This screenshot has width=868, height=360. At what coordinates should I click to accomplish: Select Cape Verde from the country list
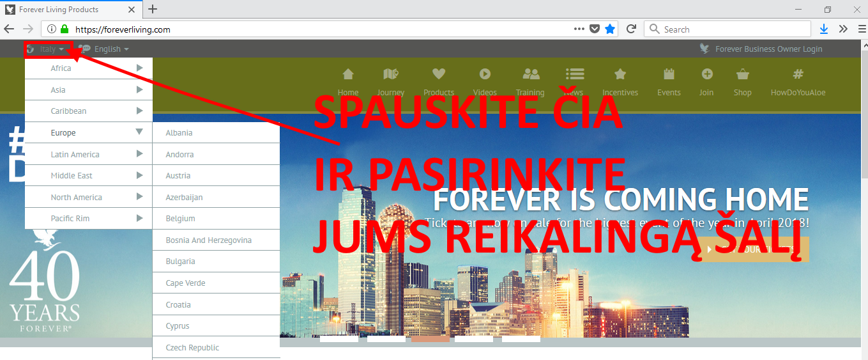(x=217, y=283)
